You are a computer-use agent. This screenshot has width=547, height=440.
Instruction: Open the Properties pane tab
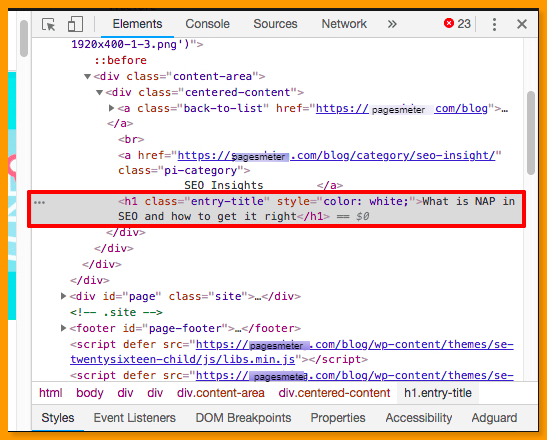point(338,418)
